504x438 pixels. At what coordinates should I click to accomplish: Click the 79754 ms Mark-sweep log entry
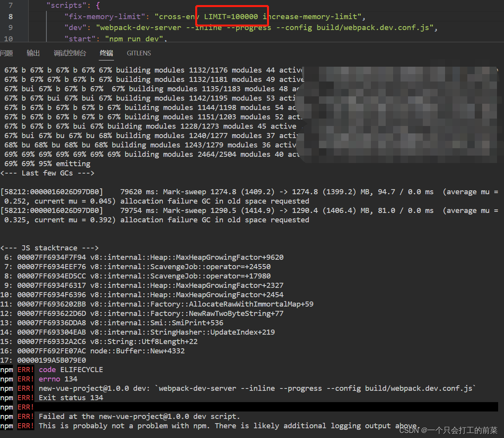tap(249, 215)
